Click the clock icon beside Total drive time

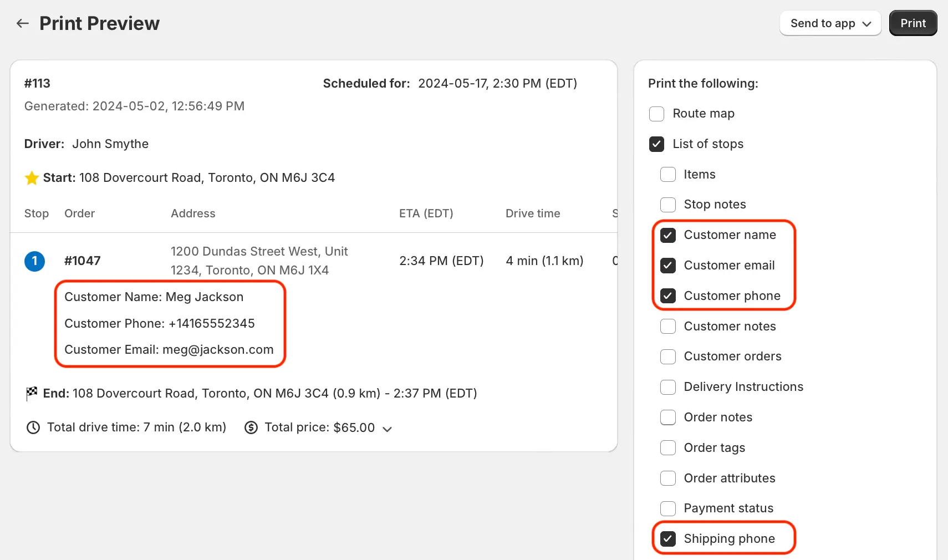(33, 427)
